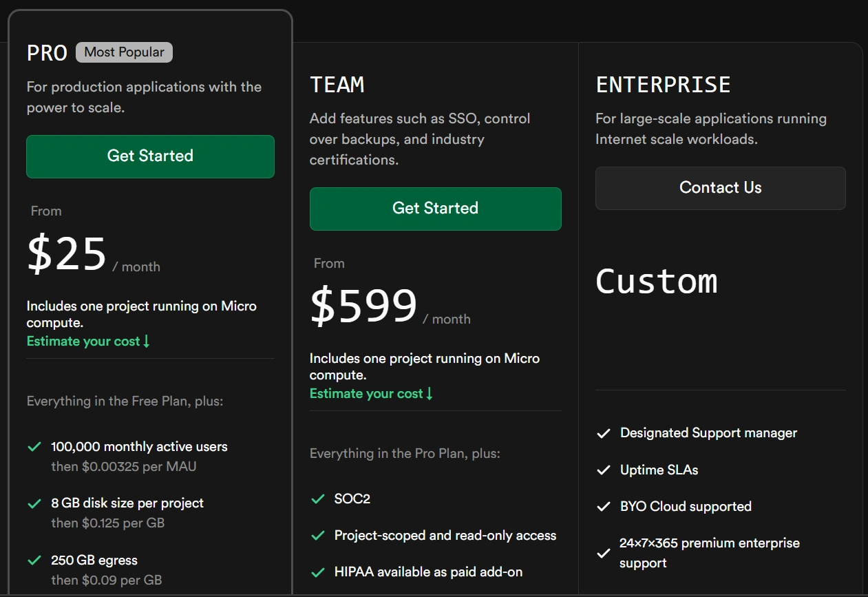
Task: Click checkmark next to HIPAA paid add-on
Action: click(317, 572)
